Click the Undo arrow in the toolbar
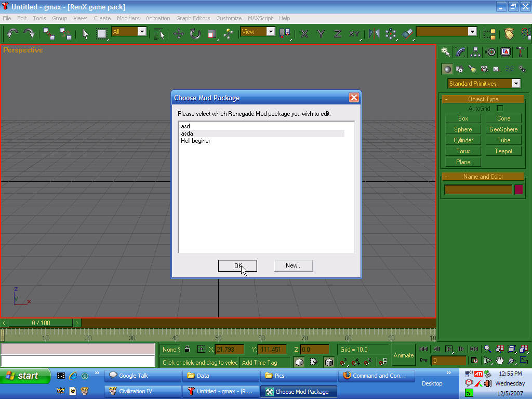Viewport: 532px width, 399px height. (x=13, y=33)
